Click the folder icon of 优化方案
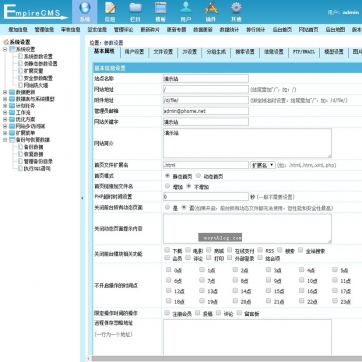This screenshot has height=362, width=362. pyautogui.click(x=12, y=119)
